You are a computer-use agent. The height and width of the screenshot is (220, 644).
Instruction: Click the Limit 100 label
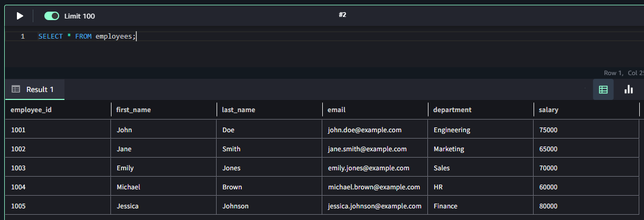coord(80,16)
